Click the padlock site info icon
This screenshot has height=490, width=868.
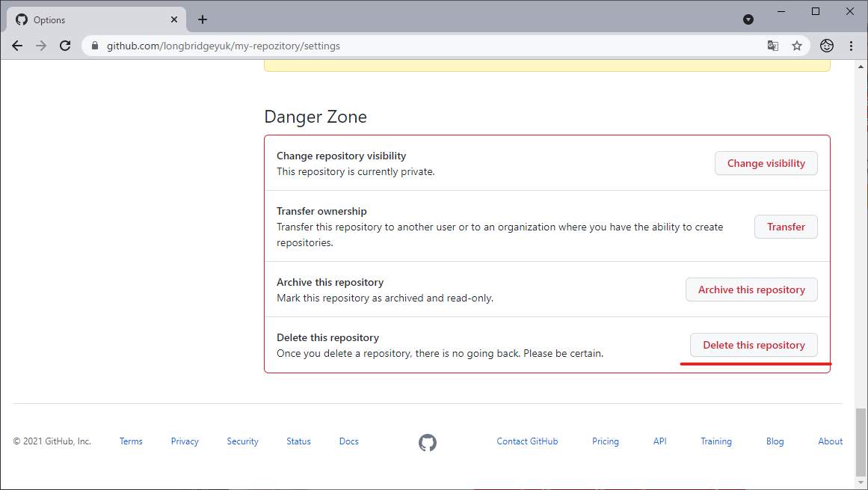click(x=95, y=46)
